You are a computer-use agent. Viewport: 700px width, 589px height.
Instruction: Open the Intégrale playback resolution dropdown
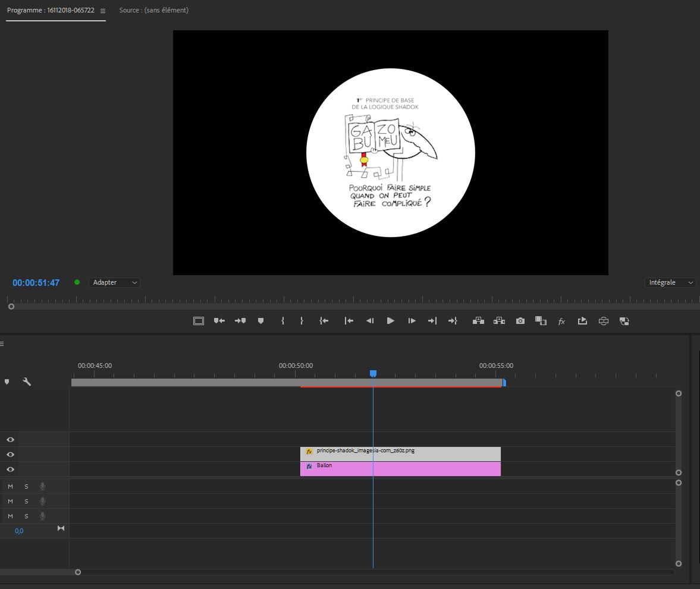[670, 282]
